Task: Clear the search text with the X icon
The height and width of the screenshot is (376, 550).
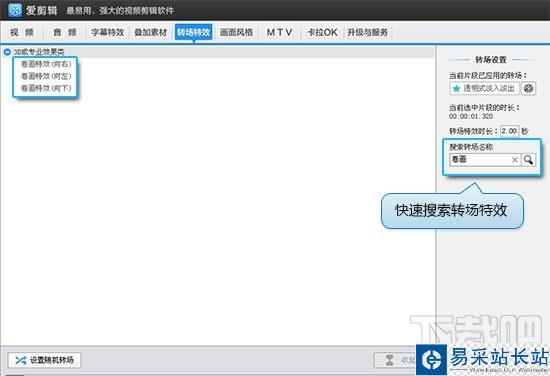Action: 515,160
